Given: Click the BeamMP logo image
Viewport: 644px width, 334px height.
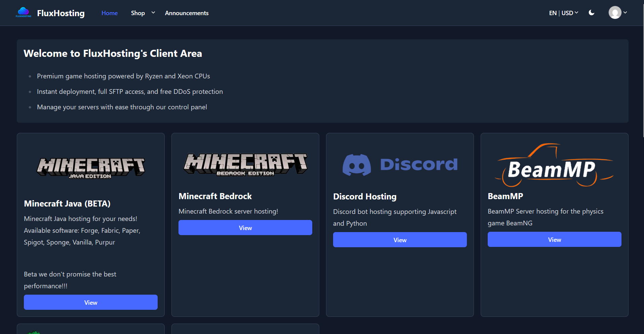Looking at the screenshot, I should pyautogui.click(x=555, y=165).
